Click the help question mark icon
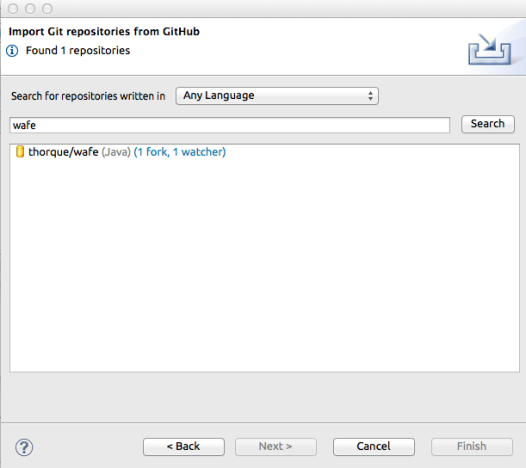Image resolution: width=526 pixels, height=468 pixels. [24, 447]
